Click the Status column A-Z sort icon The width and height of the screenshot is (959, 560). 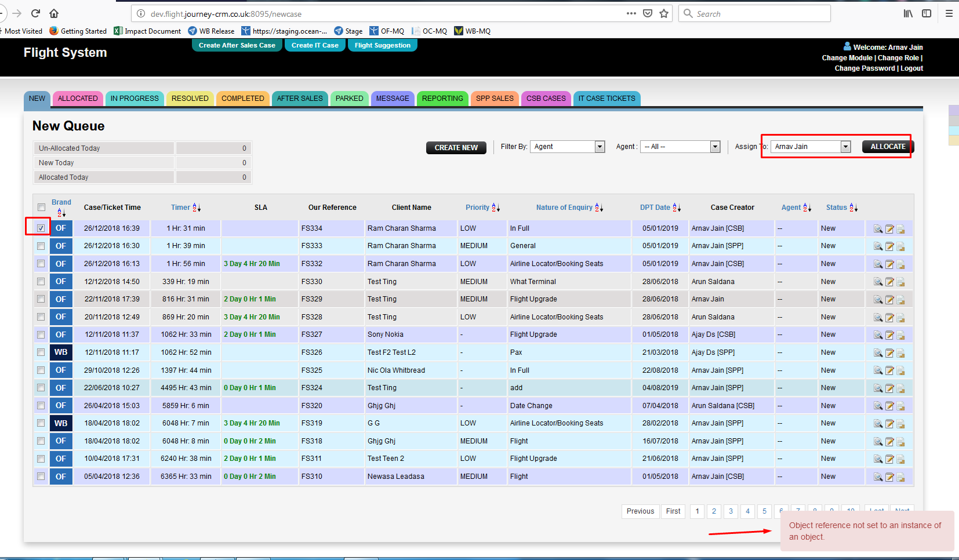tap(853, 208)
